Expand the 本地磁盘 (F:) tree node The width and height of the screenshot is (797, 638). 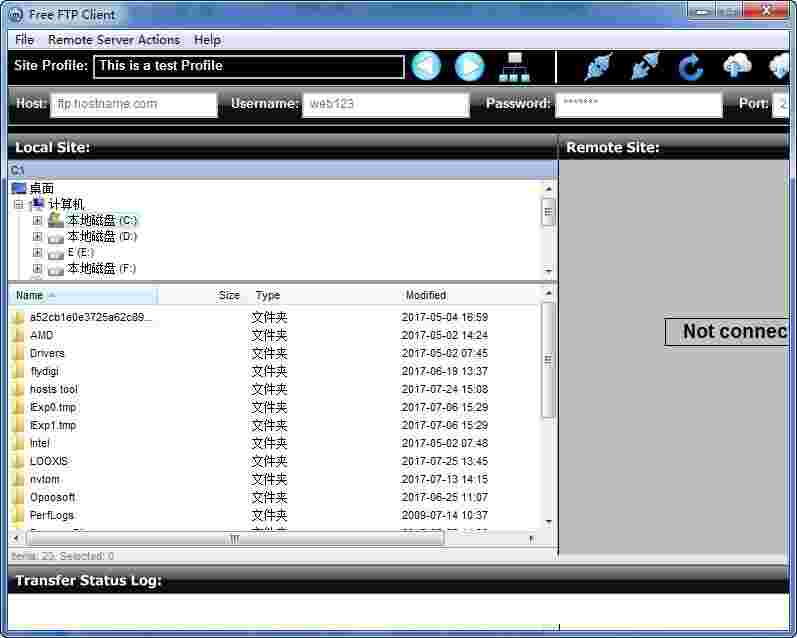pos(37,268)
